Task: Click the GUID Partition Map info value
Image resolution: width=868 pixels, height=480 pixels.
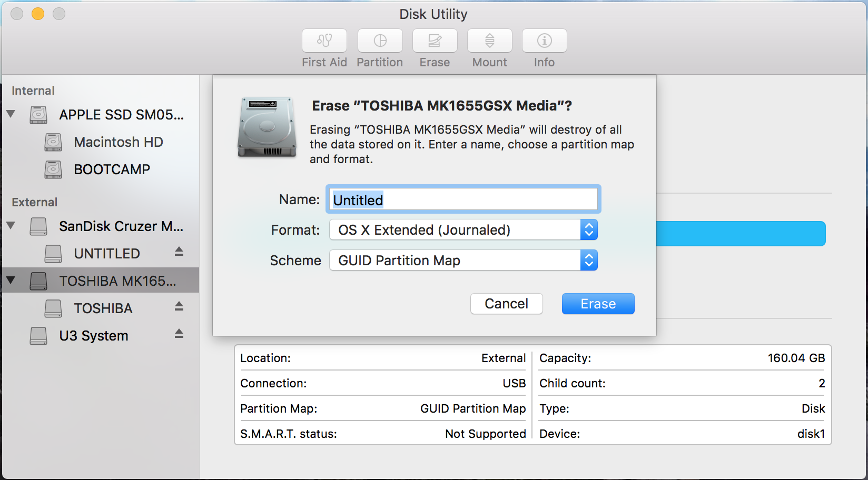Action: pyautogui.click(x=473, y=408)
